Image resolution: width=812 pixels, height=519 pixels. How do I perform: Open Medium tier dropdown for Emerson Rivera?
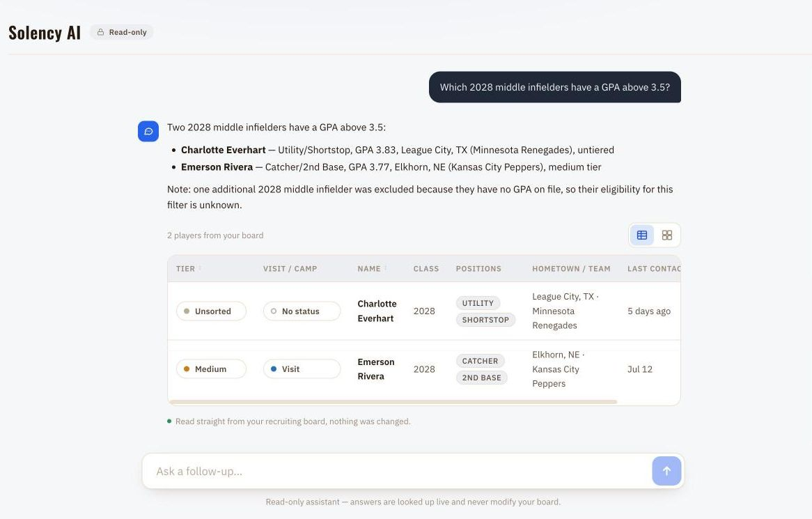(211, 369)
